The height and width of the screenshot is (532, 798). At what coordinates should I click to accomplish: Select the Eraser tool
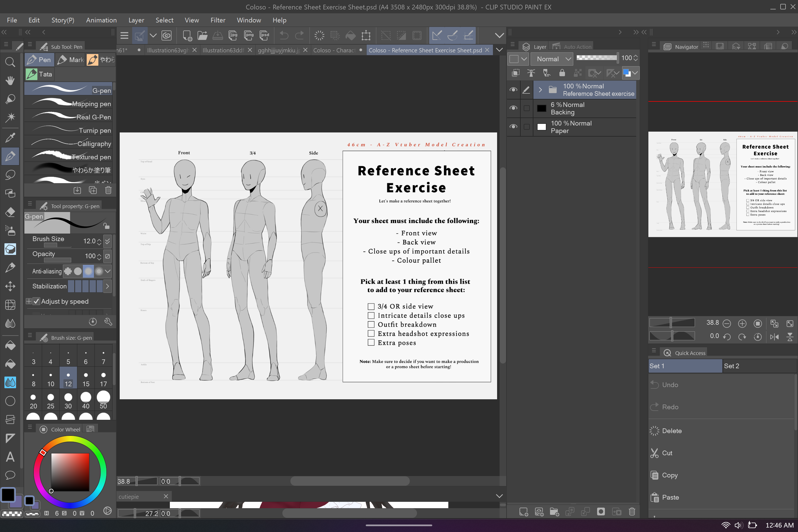(10, 213)
